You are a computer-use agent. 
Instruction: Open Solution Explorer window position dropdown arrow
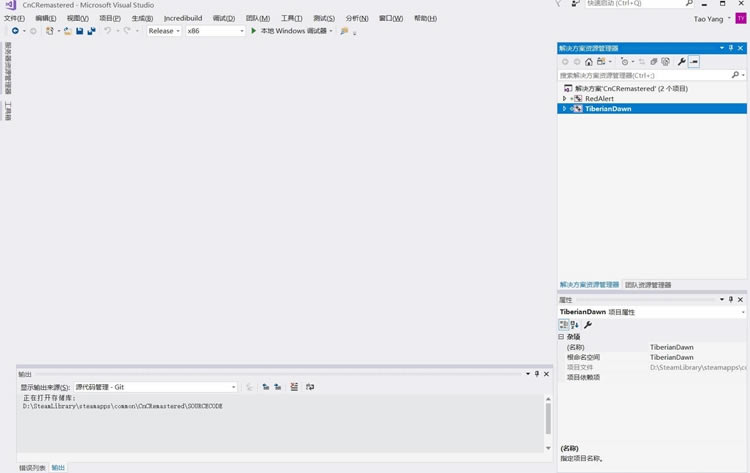coord(721,48)
